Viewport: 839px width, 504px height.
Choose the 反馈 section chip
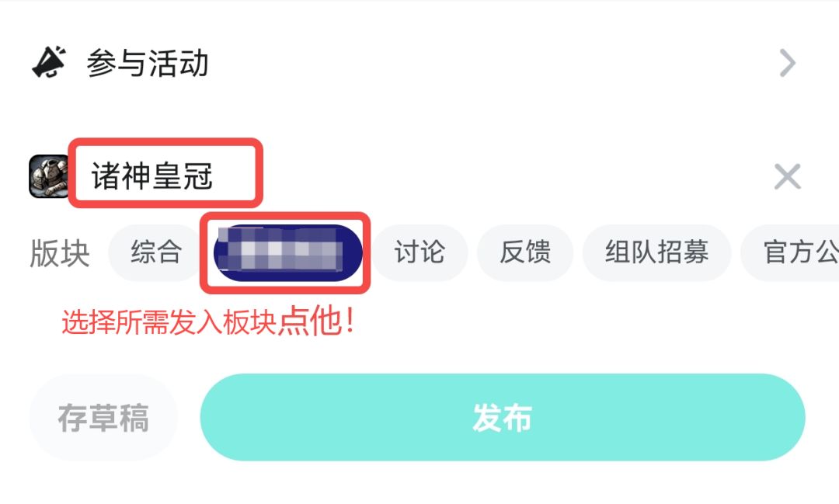525,252
